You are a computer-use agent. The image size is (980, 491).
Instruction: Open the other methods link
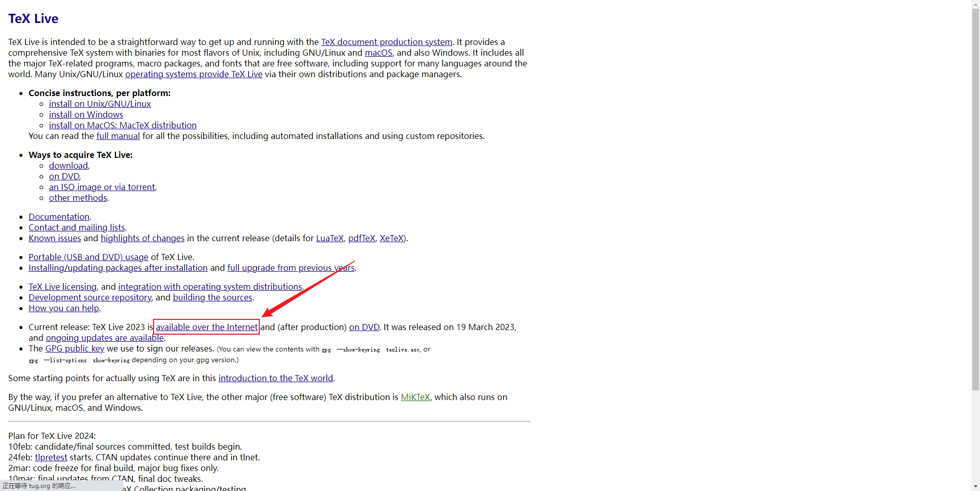click(x=78, y=198)
